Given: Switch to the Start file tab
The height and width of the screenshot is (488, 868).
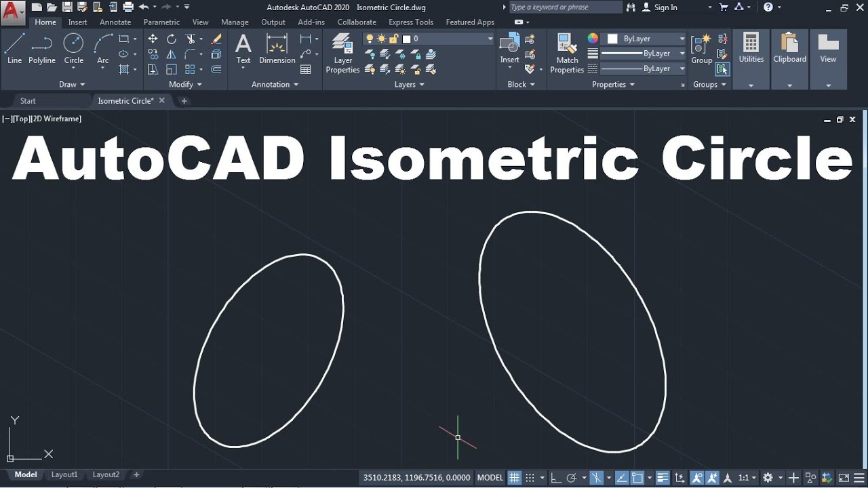Looking at the screenshot, I should (x=28, y=101).
